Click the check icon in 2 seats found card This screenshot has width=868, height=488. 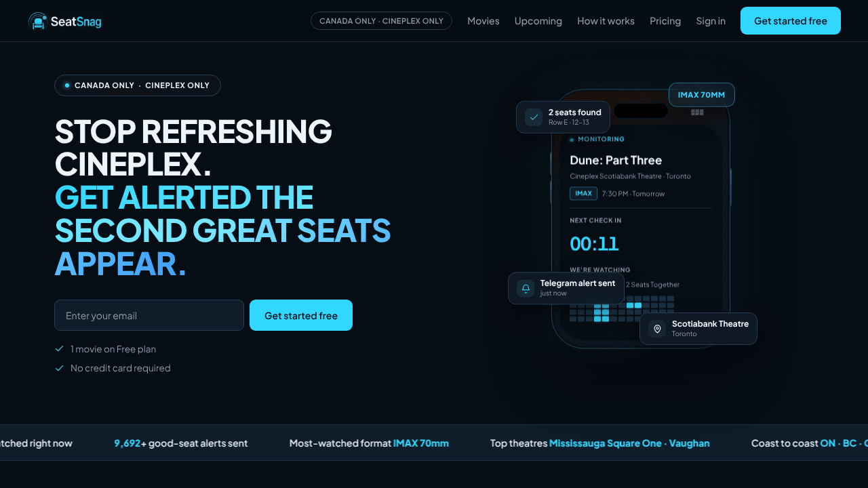pos(534,117)
